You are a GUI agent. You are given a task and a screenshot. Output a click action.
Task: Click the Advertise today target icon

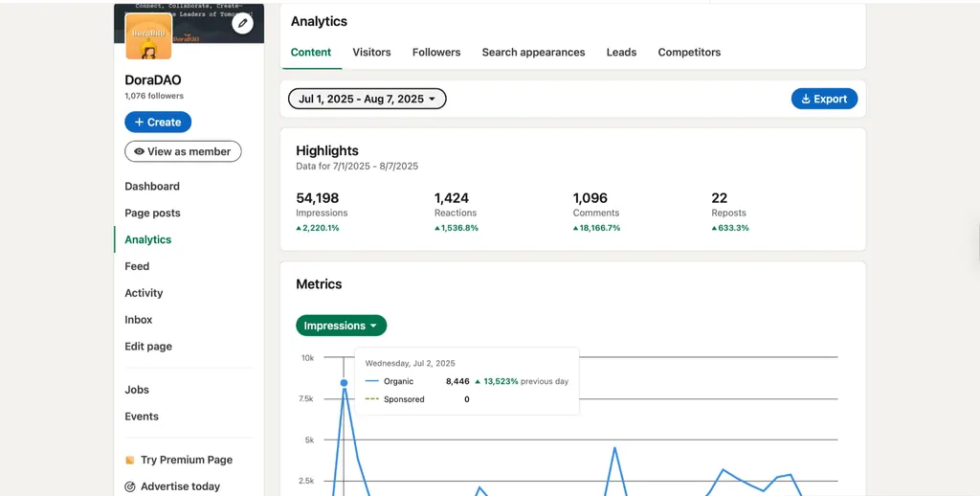click(130, 486)
